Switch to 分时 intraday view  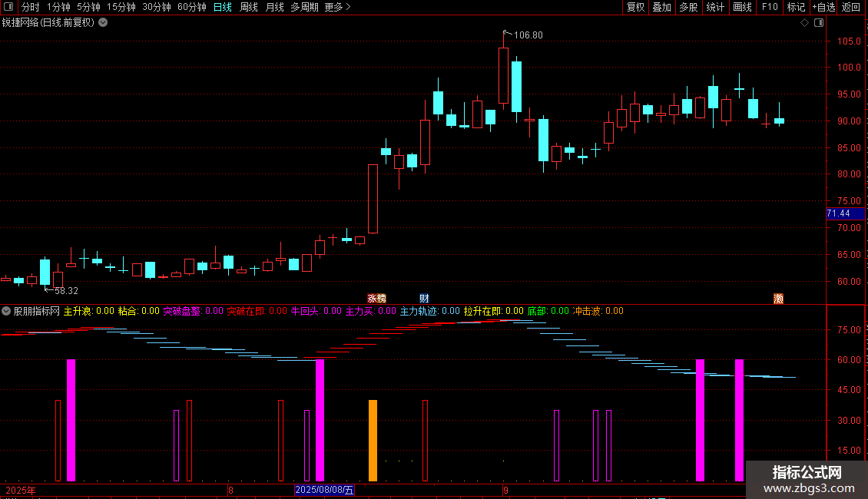(31, 7)
